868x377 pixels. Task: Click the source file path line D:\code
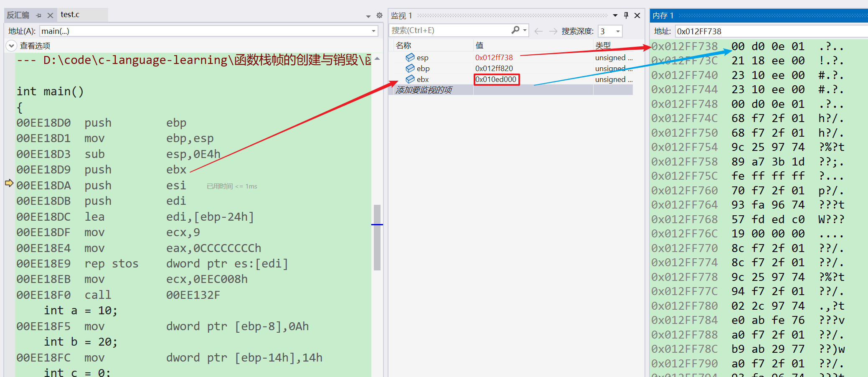click(194, 60)
